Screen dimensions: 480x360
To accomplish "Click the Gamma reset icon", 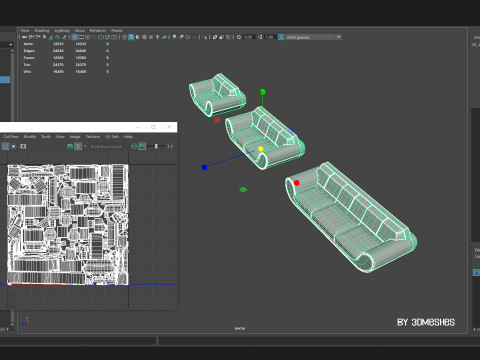I will click(260, 37).
